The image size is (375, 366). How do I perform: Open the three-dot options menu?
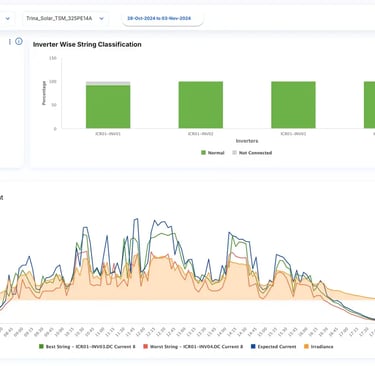[10, 42]
